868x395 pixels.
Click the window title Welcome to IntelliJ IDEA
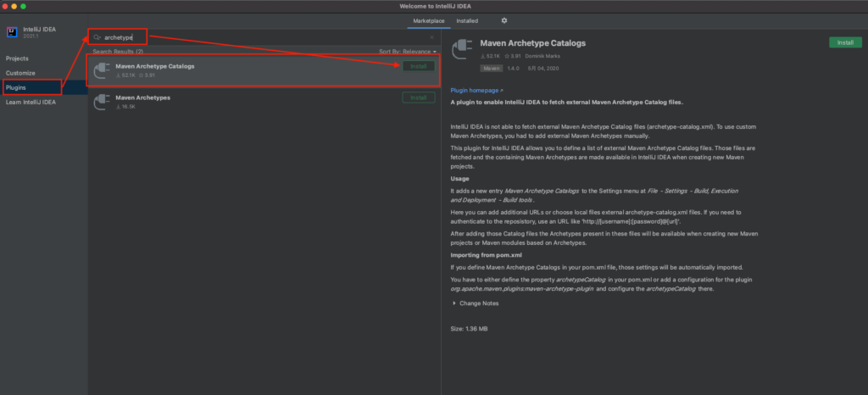tap(435, 6)
